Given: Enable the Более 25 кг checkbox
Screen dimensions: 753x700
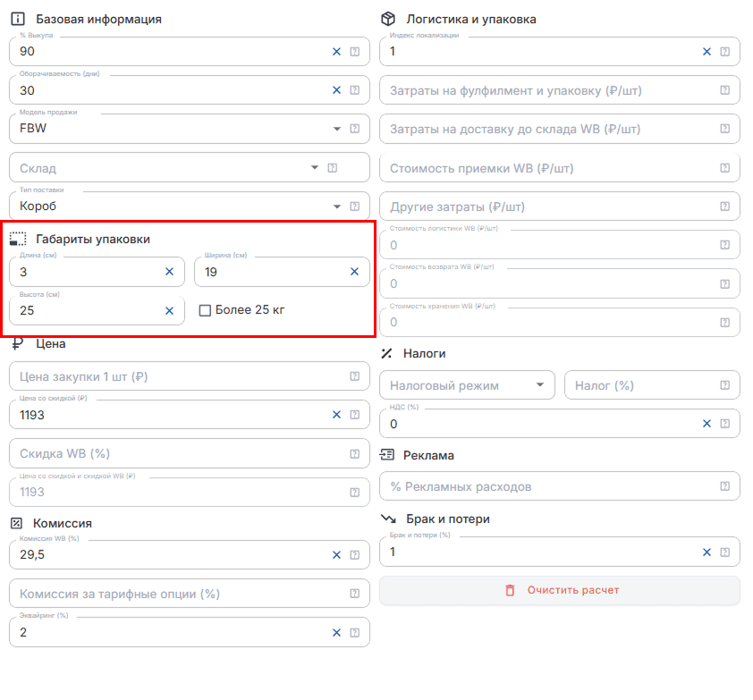Looking at the screenshot, I should (x=205, y=310).
